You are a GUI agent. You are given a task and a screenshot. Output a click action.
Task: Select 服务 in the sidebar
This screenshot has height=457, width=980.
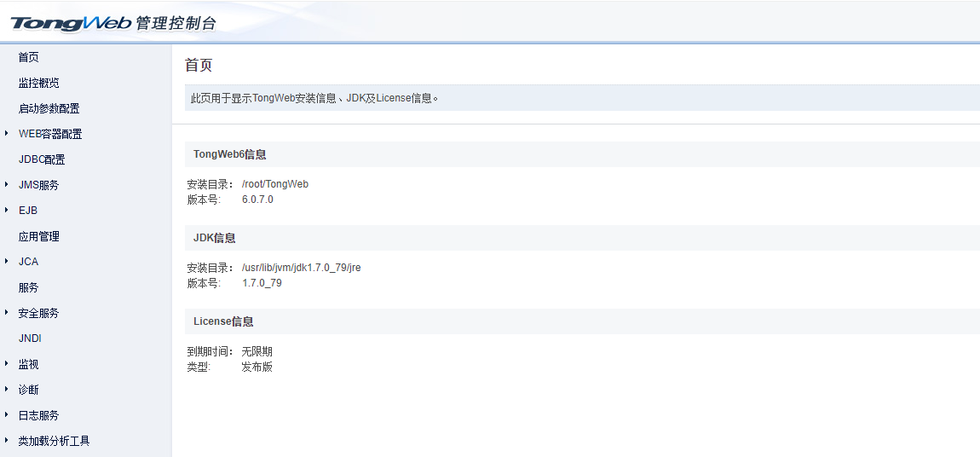pyautogui.click(x=29, y=287)
